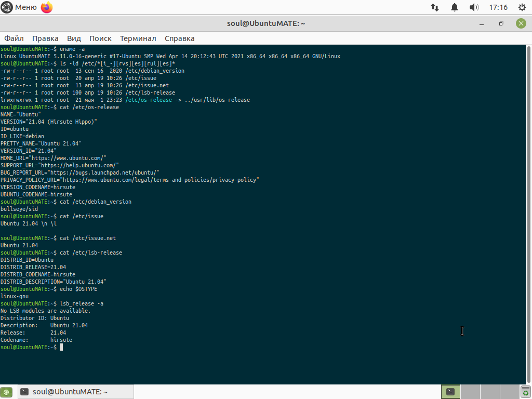Click the linux-gnu output line
The height and width of the screenshot is (399, 532).
coord(14,296)
